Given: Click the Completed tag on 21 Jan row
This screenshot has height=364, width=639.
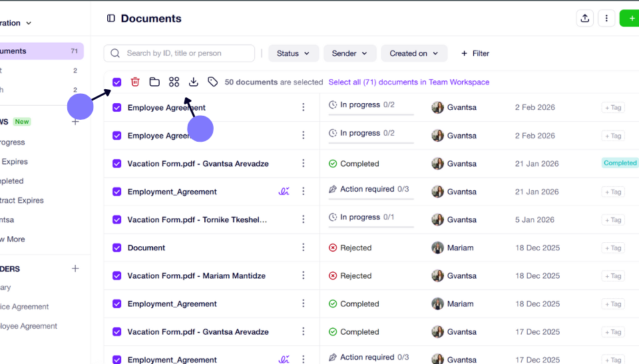Looking at the screenshot, I should 620,163.
